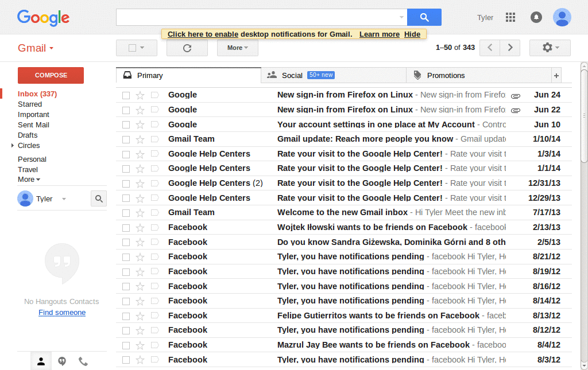
Task: Mark the 7/17/13 Gmail Team email important
Action: coord(155,212)
